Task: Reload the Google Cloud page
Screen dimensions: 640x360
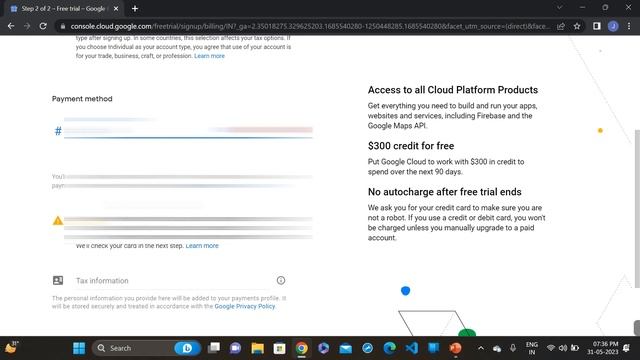Action: point(43,26)
